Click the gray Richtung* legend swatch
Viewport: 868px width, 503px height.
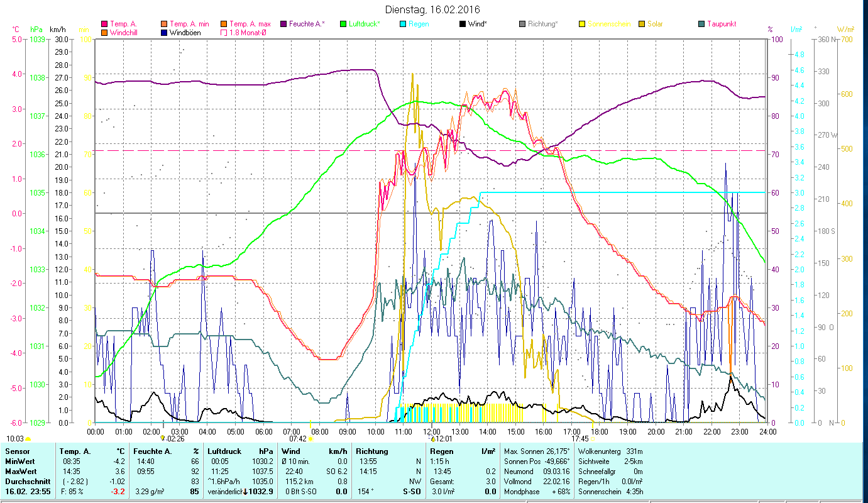522,24
